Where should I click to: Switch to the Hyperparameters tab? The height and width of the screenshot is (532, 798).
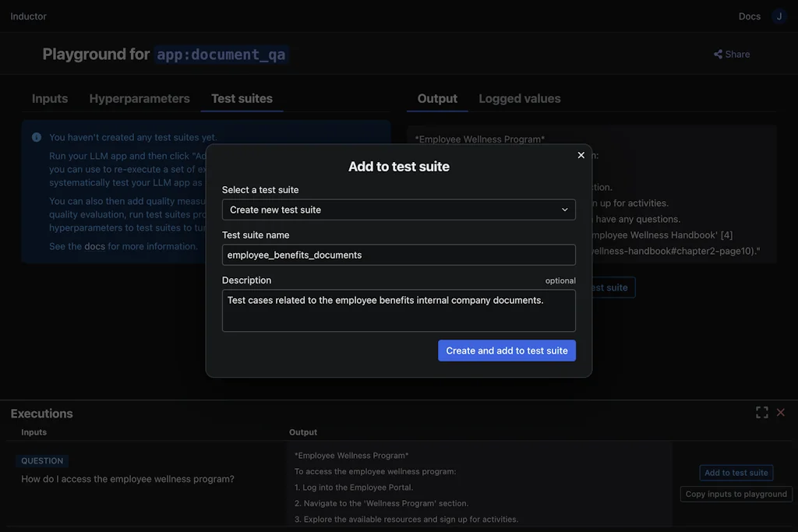coord(139,98)
